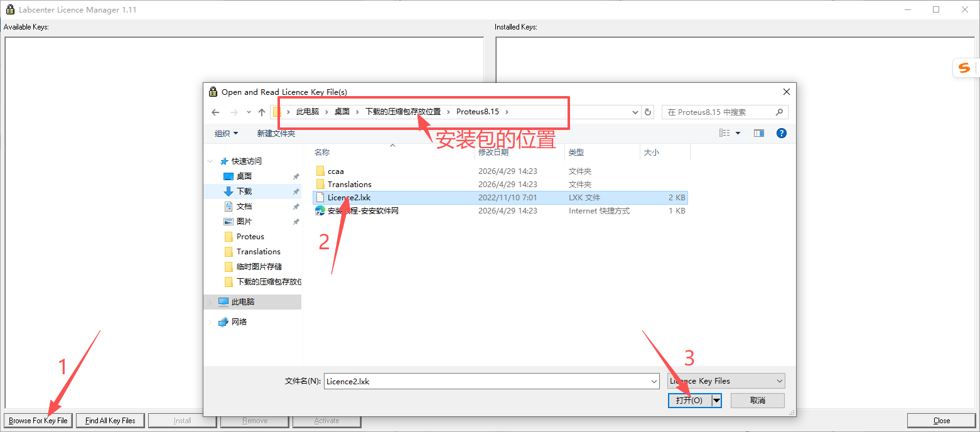Screen dimensions: 980x432
Task: Open 图片 in quick access
Action: pyautogui.click(x=244, y=222)
